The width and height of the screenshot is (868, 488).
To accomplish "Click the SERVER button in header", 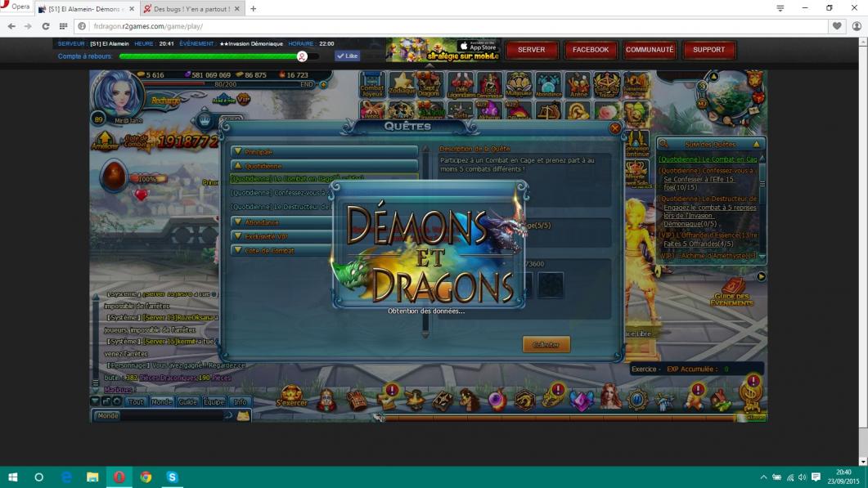I will 531,50.
